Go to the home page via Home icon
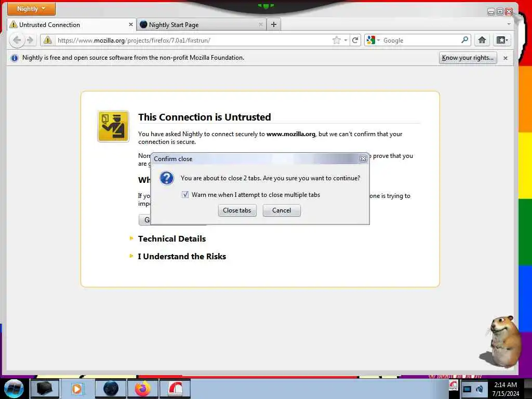This screenshot has height=399, width=532. 482,41
